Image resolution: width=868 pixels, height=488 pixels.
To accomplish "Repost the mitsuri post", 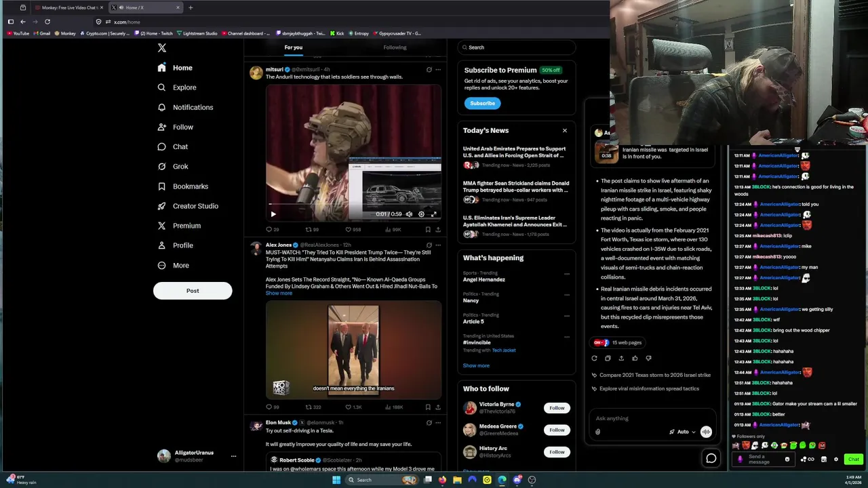I will coord(312,230).
